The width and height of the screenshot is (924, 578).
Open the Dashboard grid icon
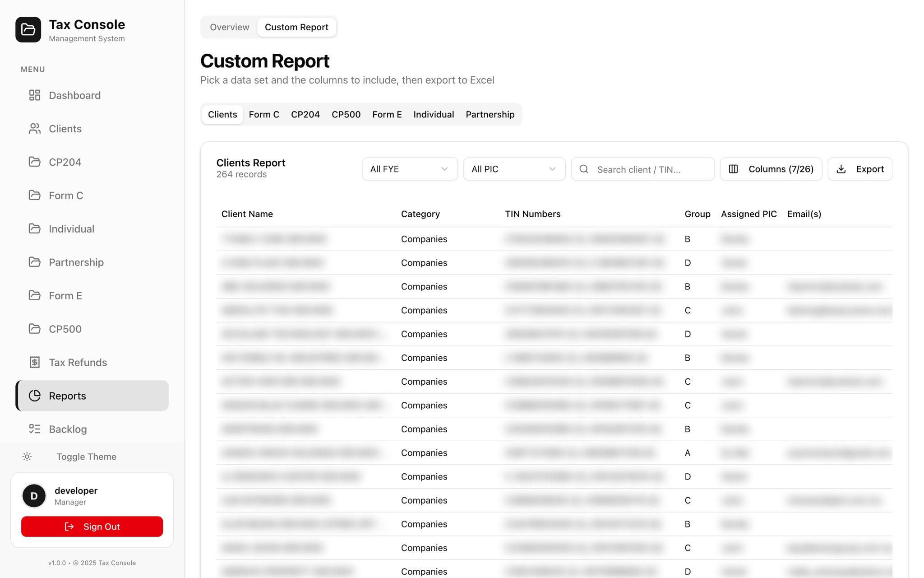(x=35, y=95)
